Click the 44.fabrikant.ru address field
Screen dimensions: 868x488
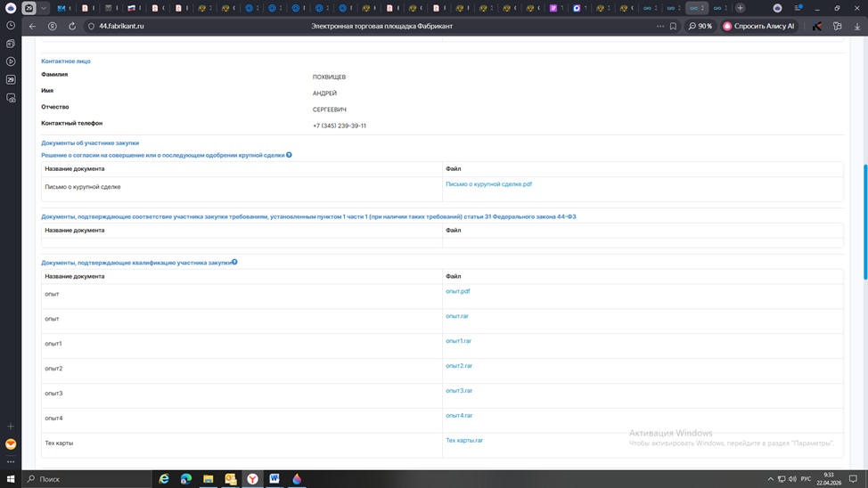point(121,26)
